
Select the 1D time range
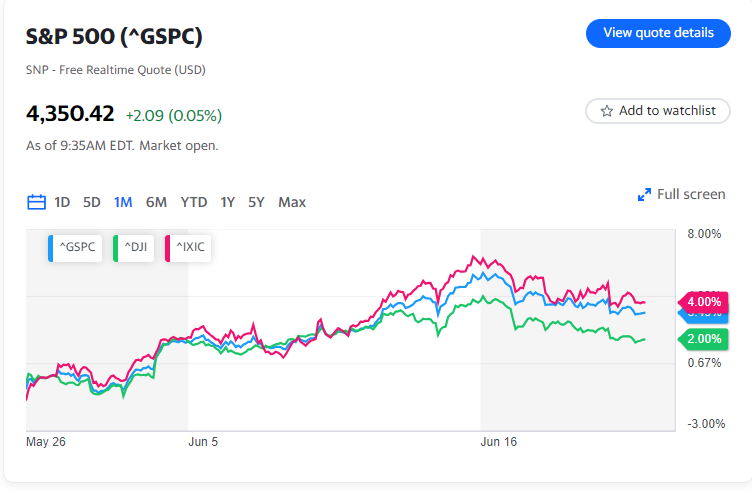62,202
